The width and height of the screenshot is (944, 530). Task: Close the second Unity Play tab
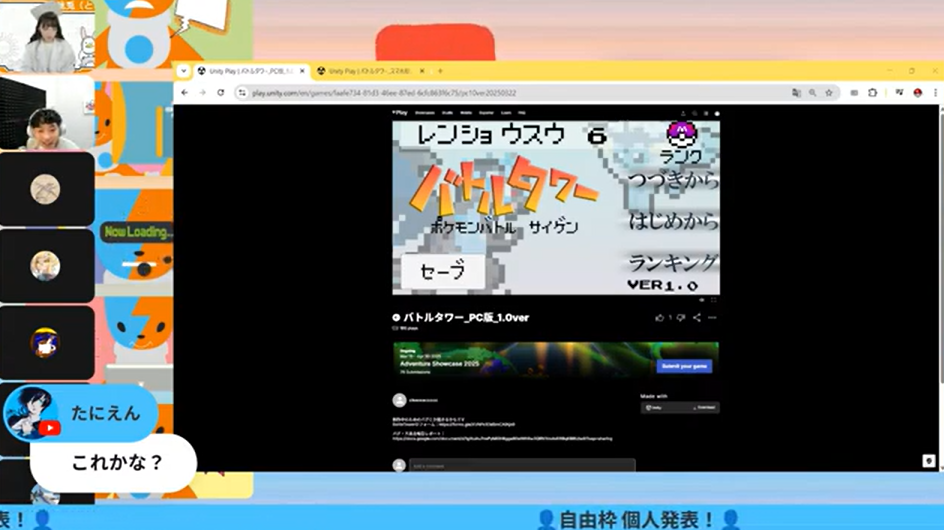(422, 71)
